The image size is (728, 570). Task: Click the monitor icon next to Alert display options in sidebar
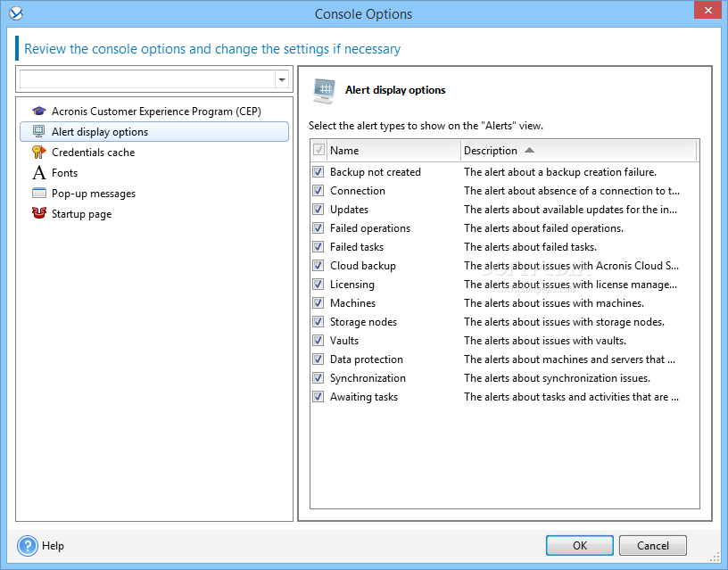pyautogui.click(x=39, y=132)
